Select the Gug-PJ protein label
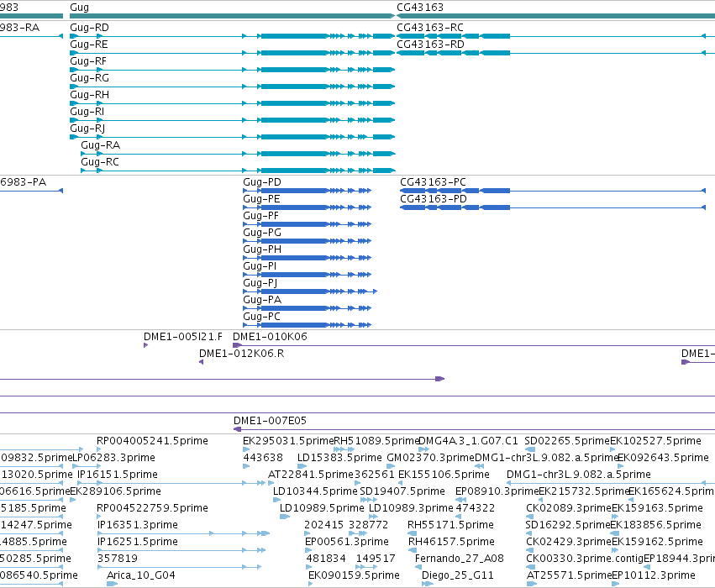This screenshot has height=588, width=715. click(260, 283)
